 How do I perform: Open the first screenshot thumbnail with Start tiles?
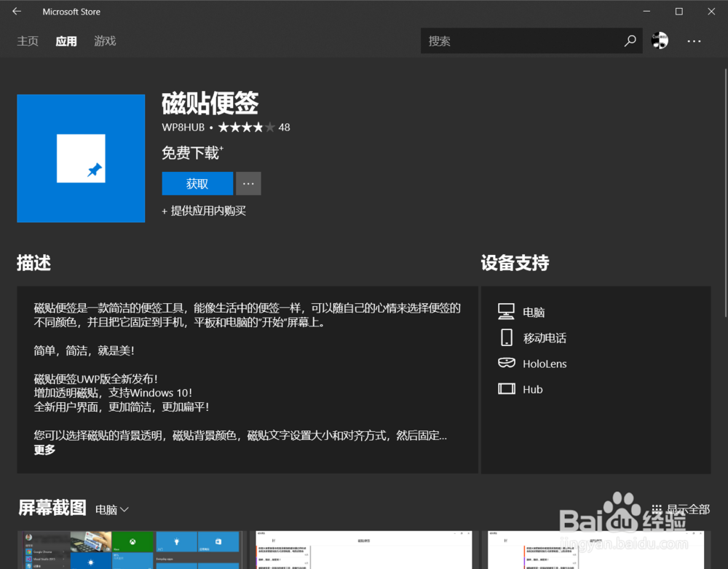pyautogui.click(x=131, y=550)
